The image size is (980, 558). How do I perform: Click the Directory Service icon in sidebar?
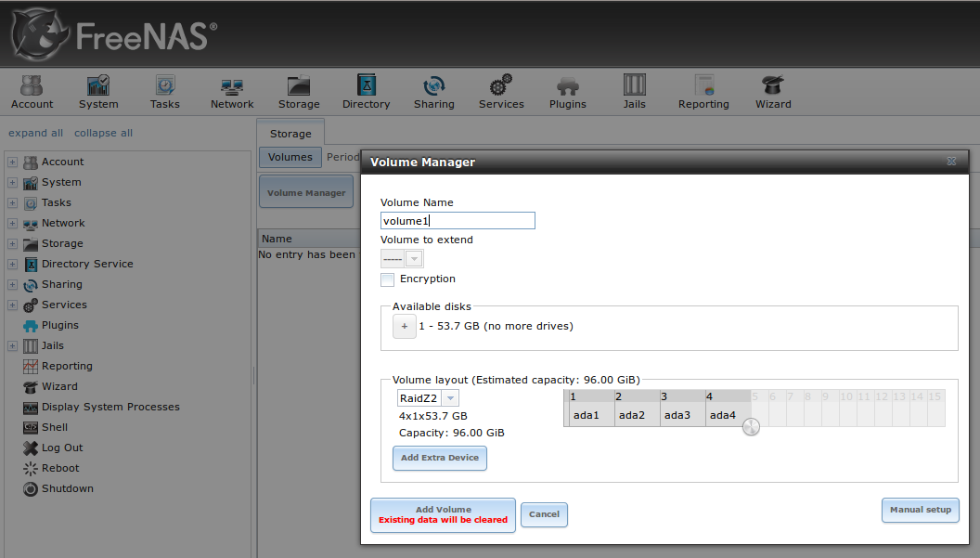31,265
